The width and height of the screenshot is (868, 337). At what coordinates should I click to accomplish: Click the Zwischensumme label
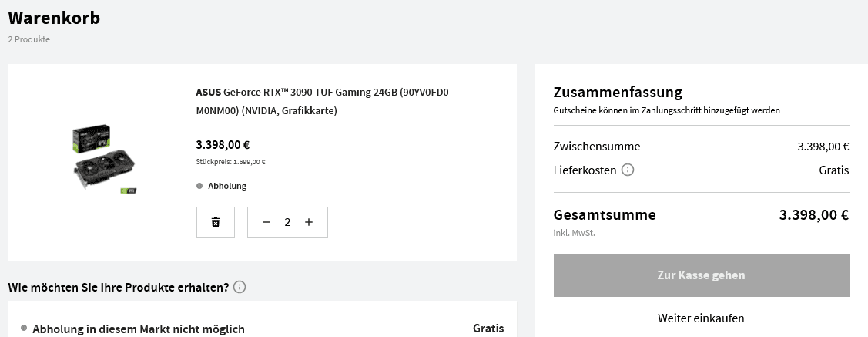pos(596,147)
